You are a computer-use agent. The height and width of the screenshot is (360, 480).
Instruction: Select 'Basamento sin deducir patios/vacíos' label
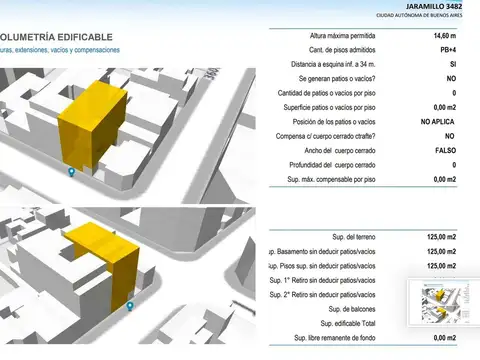(x=326, y=251)
